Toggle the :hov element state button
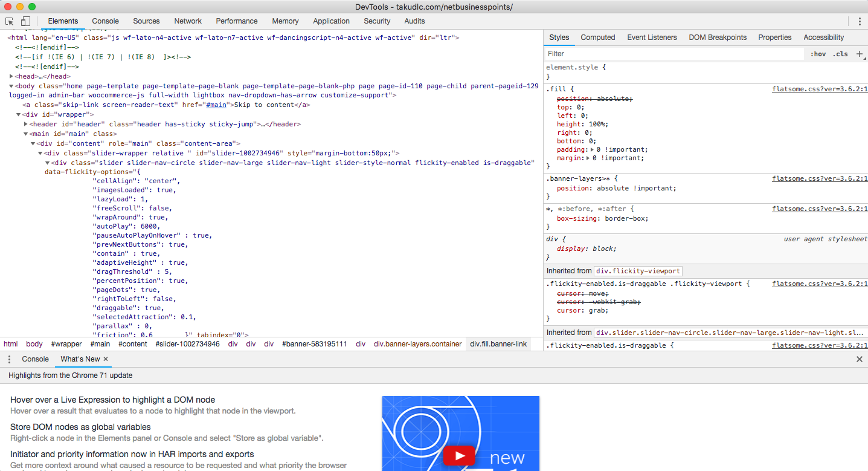This screenshot has height=471, width=868. pos(818,54)
